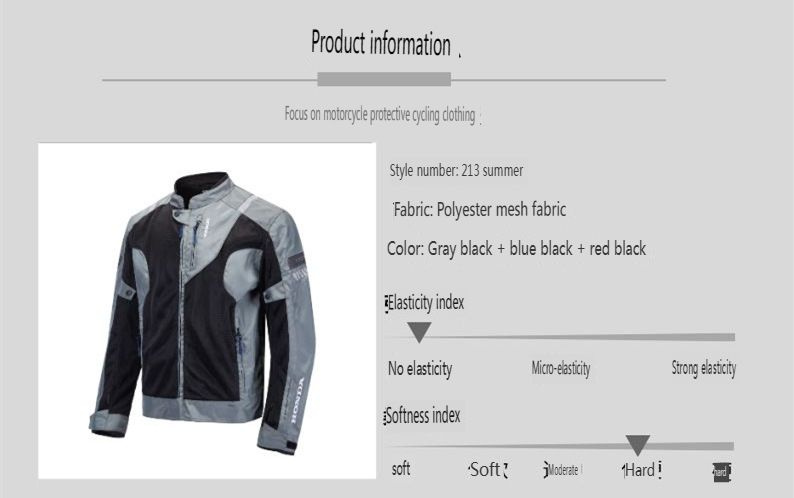Click the Hard softness label
This screenshot has width=794, height=498.
coord(641,470)
